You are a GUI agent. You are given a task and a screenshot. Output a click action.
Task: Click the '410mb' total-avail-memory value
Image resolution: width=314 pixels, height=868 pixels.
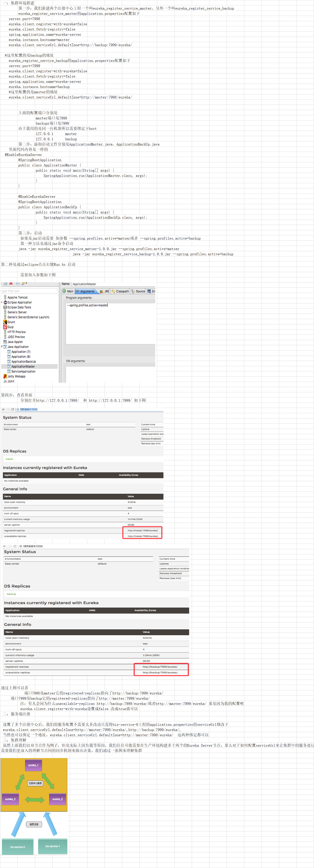[132, 502]
